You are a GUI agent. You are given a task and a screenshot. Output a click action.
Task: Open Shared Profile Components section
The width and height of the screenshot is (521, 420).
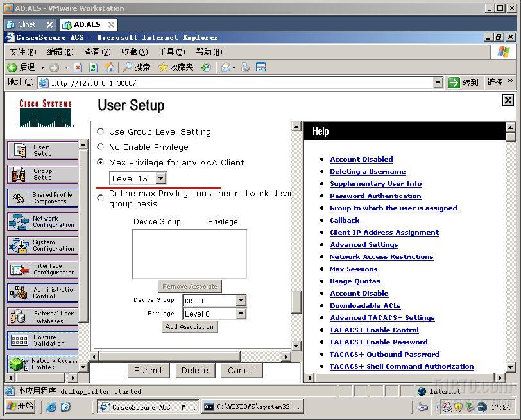click(42, 198)
